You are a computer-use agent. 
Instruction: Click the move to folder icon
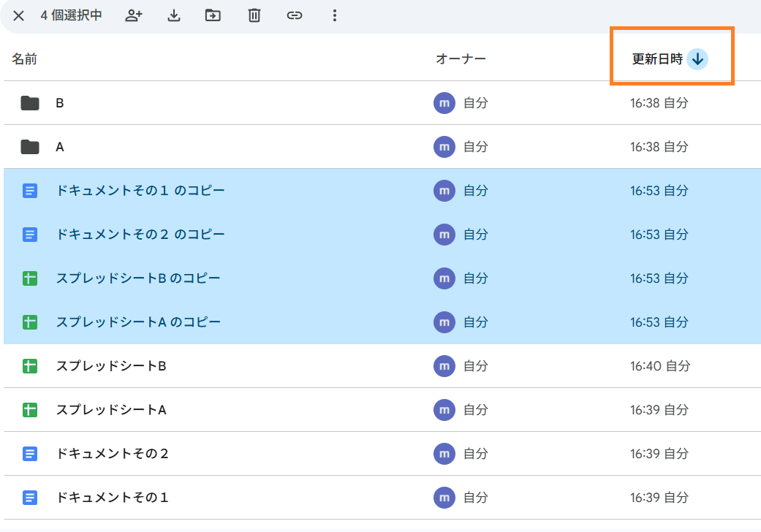[213, 15]
